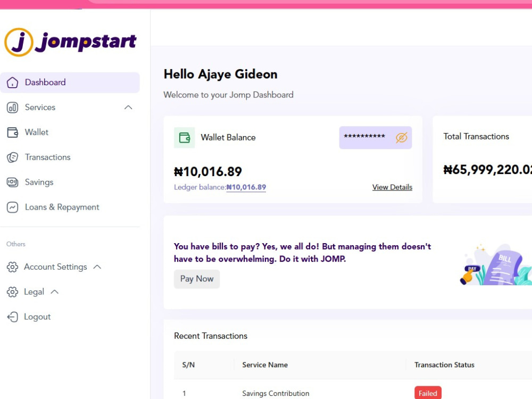
Task: Click the Services chart icon
Action: pyautogui.click(x=13, y=107)
